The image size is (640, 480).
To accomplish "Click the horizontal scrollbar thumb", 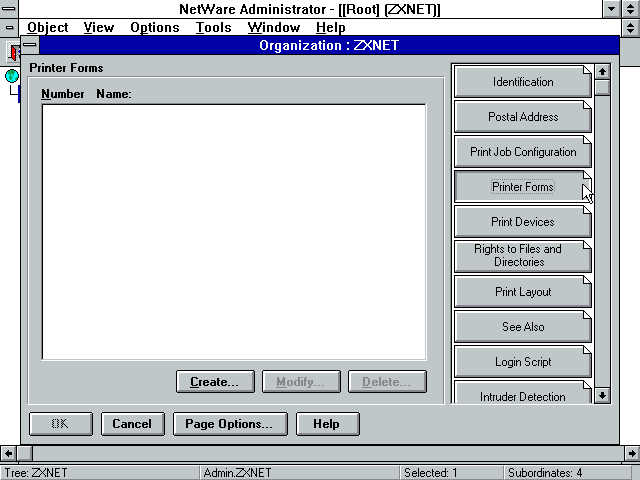I will pos(24,453).
